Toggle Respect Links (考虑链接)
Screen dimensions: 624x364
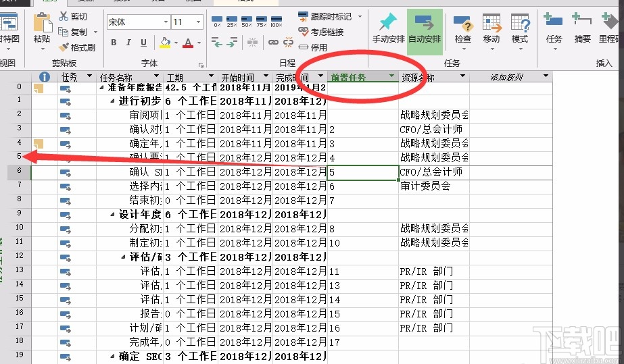pyautogui.click(x=321, y=32)
